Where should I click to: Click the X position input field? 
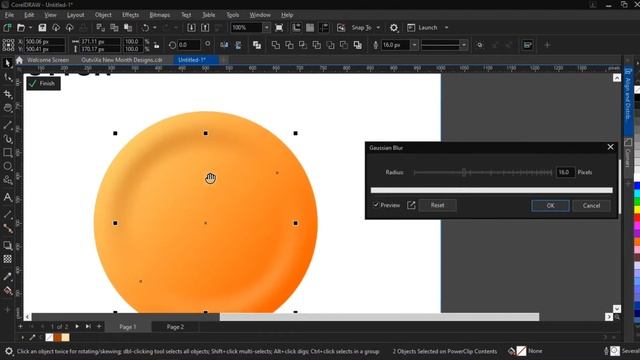click(44, 41)
